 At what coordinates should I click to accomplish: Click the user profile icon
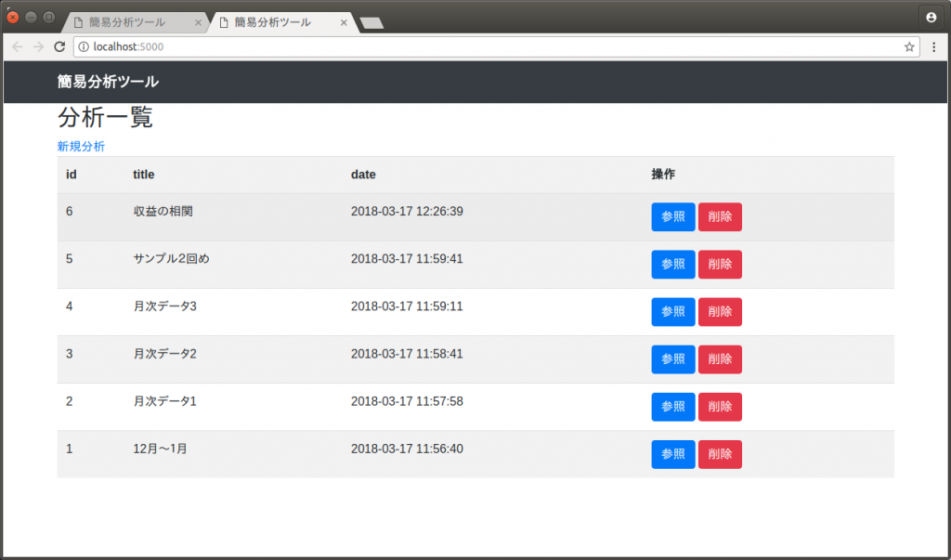[931, 17]
